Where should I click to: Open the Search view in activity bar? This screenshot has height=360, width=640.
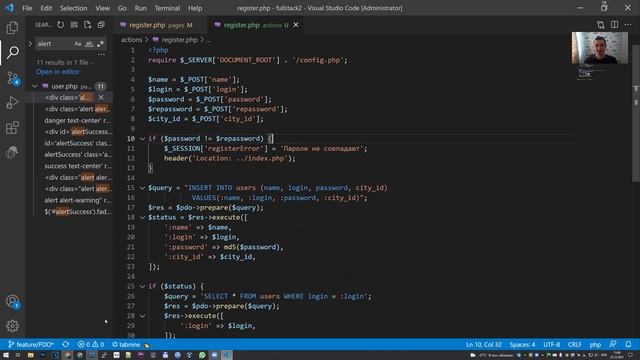[12, 52]
